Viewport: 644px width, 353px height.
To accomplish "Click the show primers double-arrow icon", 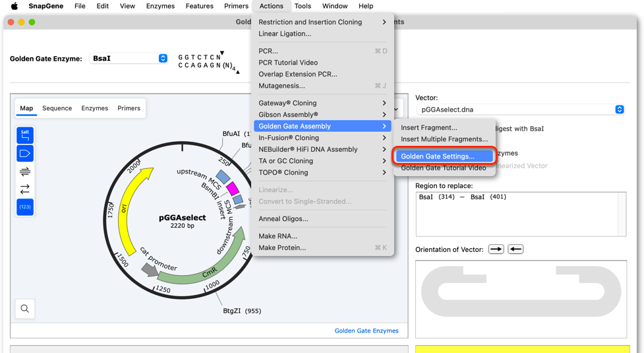I will 25,172.
